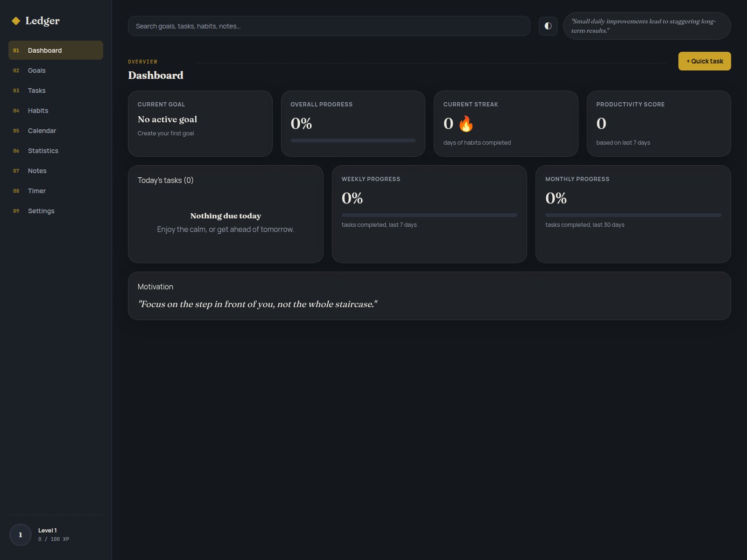
Task: Open Notes from the sidebar
Action: coord(56,171)
